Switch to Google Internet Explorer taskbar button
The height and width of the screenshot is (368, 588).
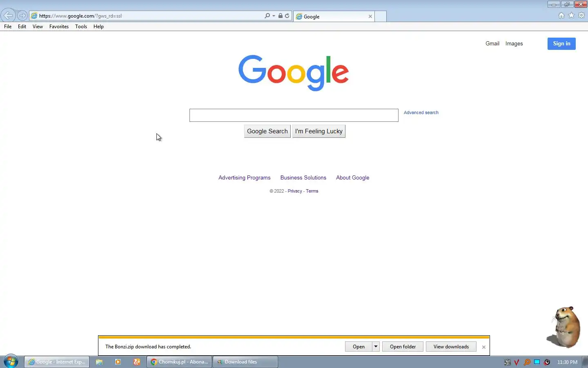(57, 362)
